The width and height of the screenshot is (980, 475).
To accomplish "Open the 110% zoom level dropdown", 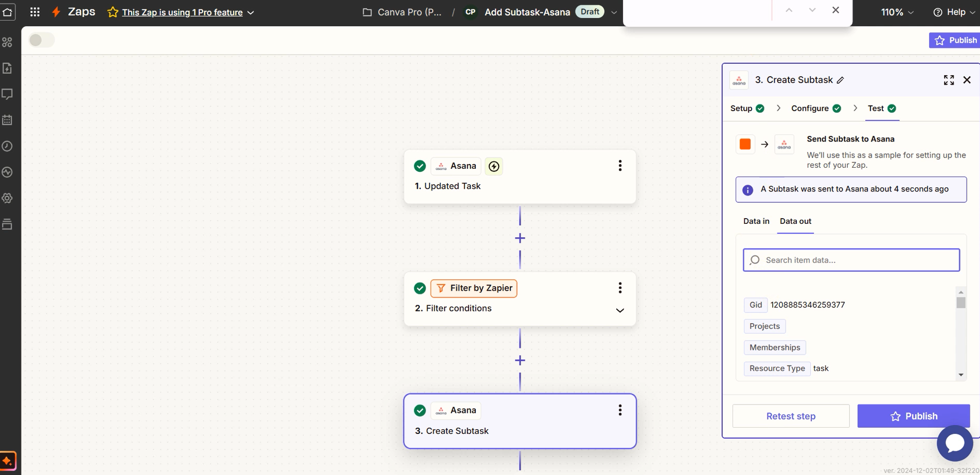I will pos(897,12).
